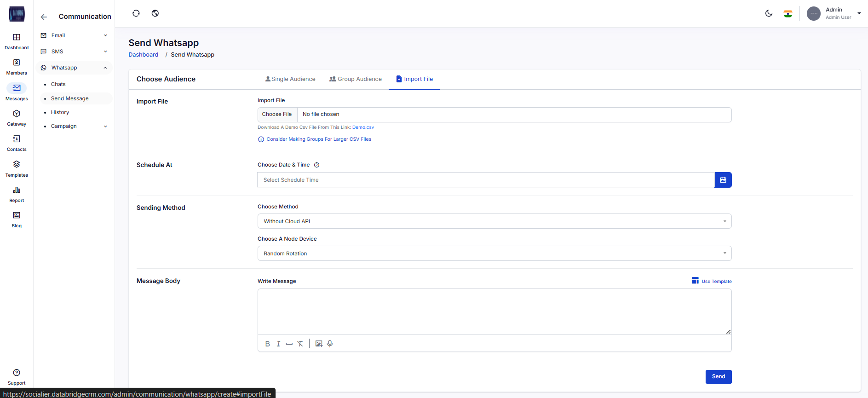868x398 pixels.
Task: Open the Templates sidebar section
Action: click(x=17, y=169)
